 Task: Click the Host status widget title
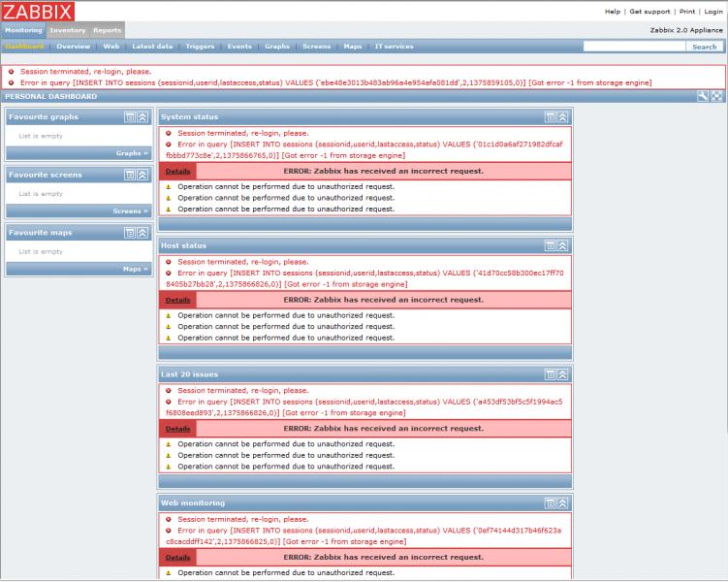tap(183, 245)
